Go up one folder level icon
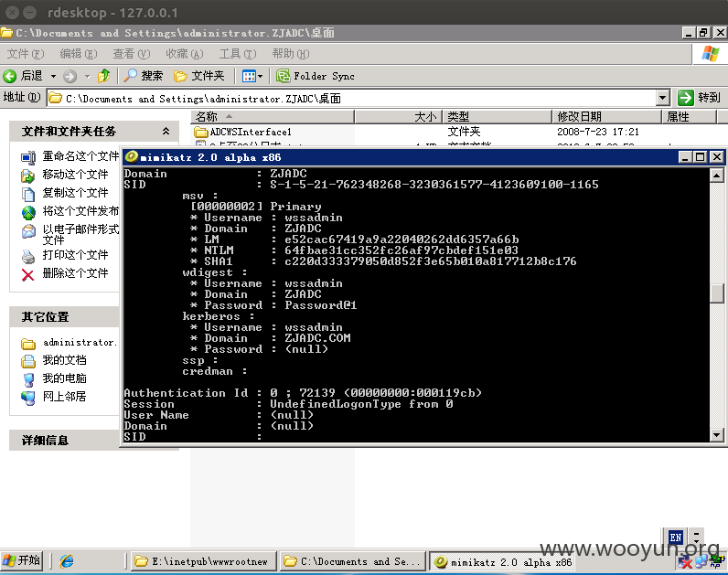 [104, 76]
